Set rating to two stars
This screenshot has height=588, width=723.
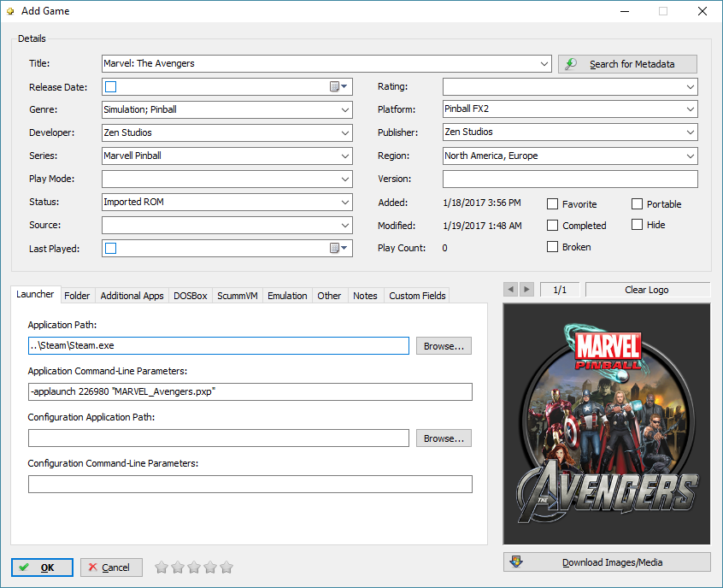point(178,567)
